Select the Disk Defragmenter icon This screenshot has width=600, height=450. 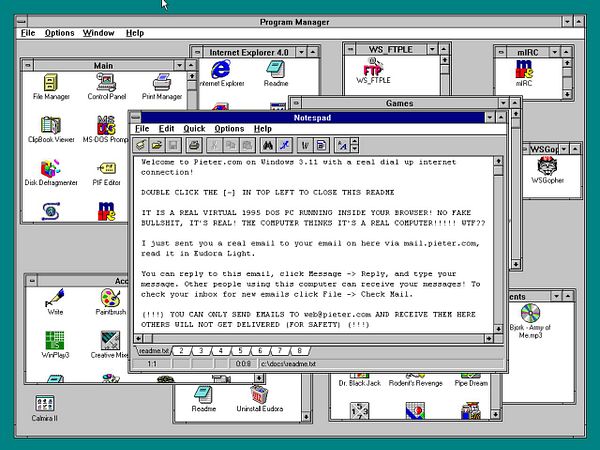51,173
